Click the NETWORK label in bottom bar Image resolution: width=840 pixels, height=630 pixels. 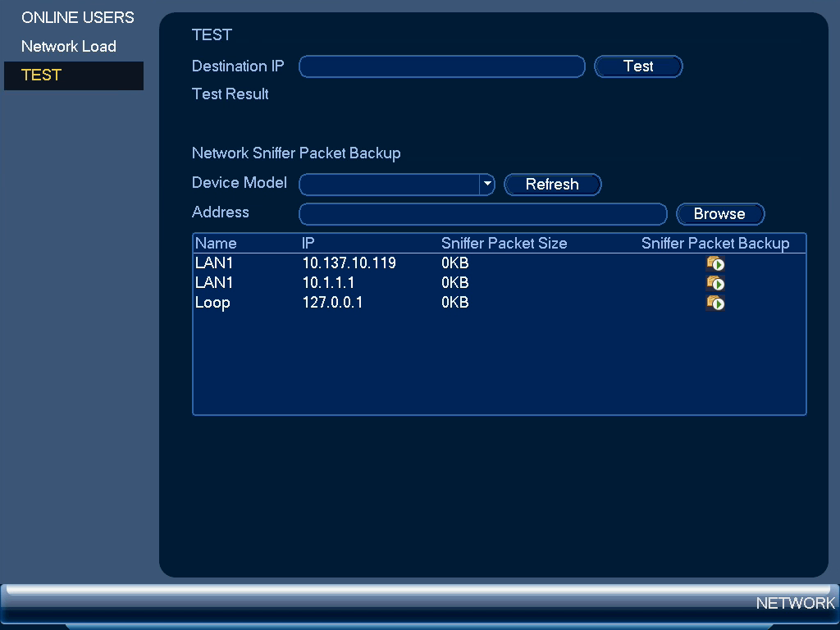[x=796, y=603]
